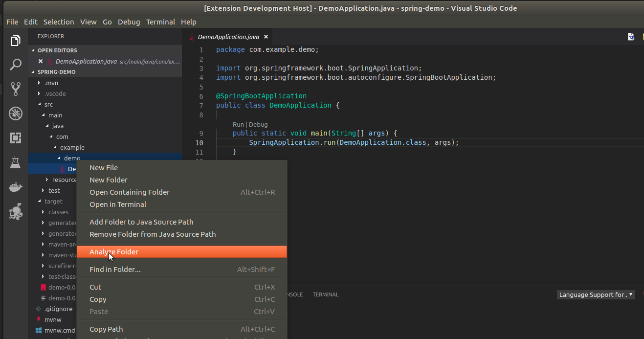The image size is (644, 339).
Task: Open the Docker whale view
Action: 16,187
